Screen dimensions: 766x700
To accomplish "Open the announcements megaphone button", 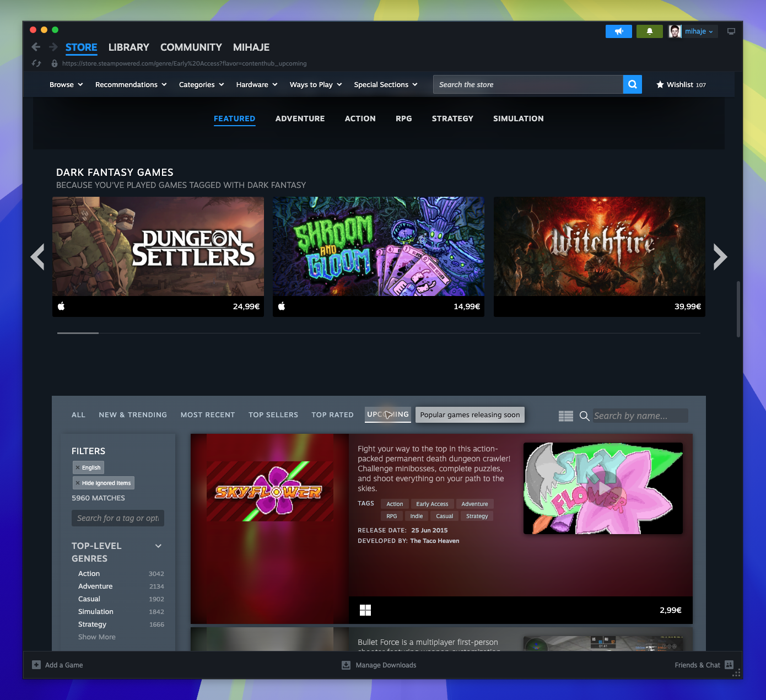I will coord(619,31).
